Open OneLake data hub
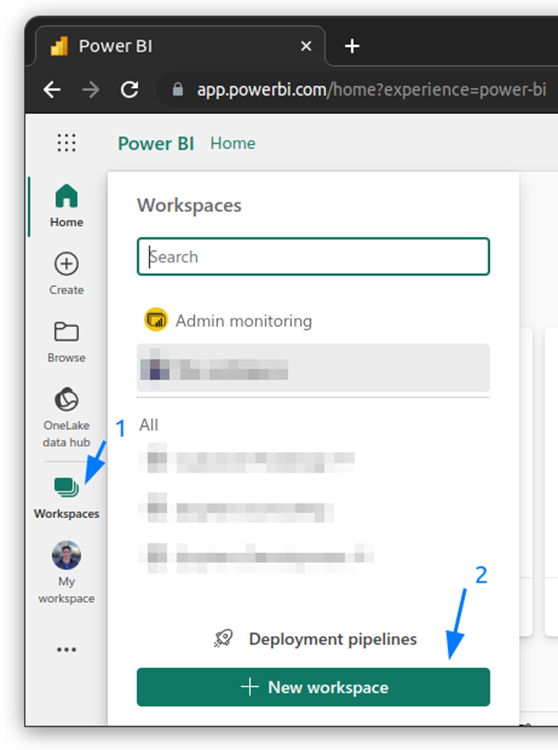The image size is (558, 750). pyautogui.click(x=66, y=417)
